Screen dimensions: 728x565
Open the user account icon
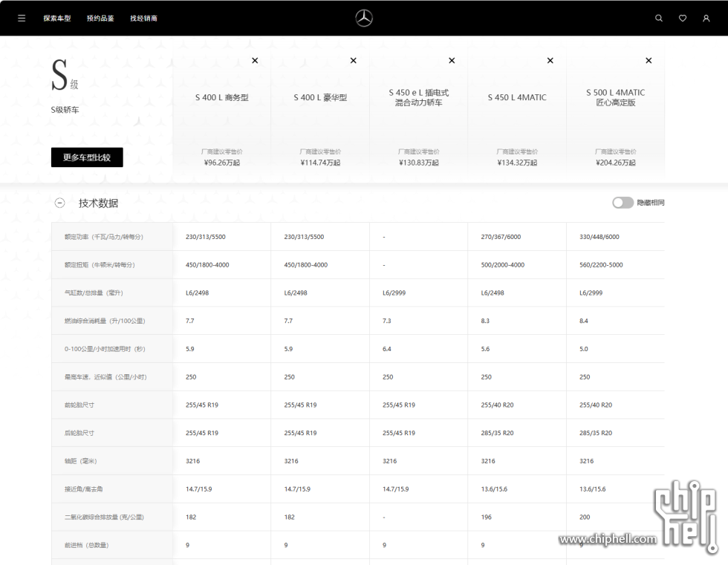click(706, 18)
